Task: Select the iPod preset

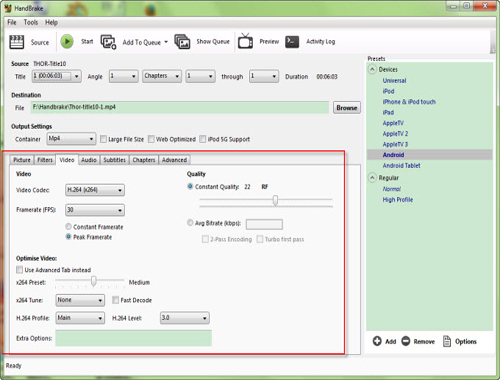Action: (388, 91)
